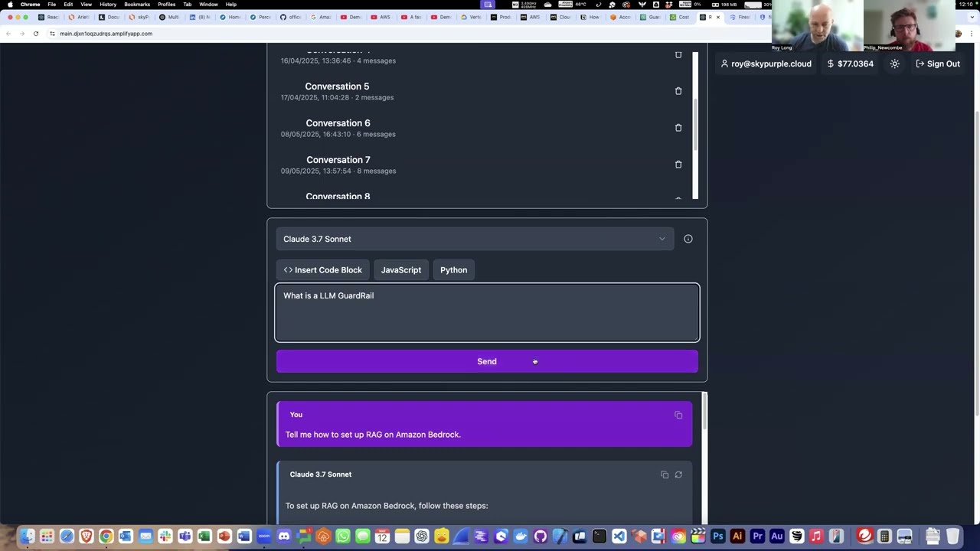Open the History menu
Image resolution: width=980 pixels, height=551 pixels.
[x=108, y=5]
